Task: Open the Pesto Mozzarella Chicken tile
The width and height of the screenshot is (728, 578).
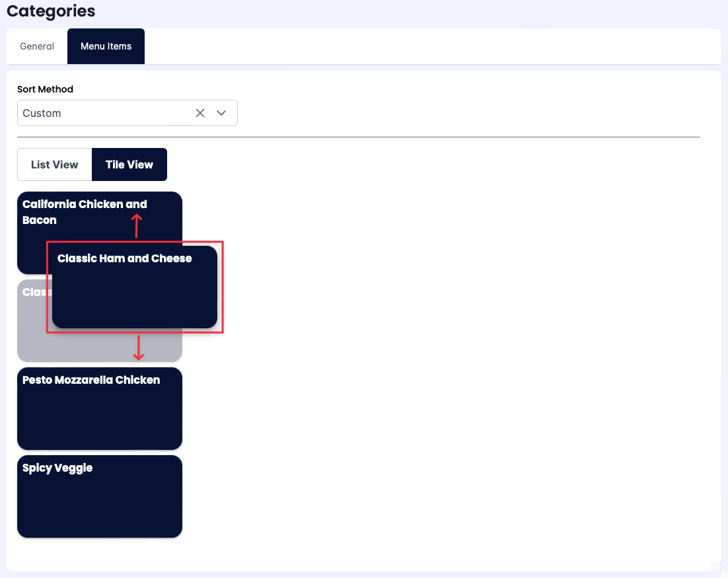Action: point(100,408)
